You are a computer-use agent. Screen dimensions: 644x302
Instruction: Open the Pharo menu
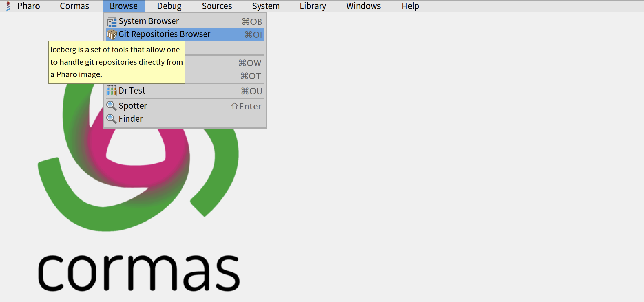click(28, 6)
